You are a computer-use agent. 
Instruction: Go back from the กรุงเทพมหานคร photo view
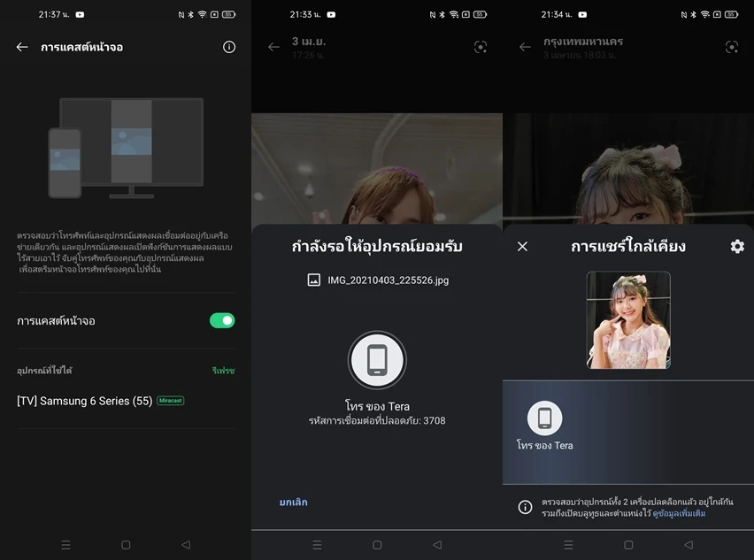point(525,47)
